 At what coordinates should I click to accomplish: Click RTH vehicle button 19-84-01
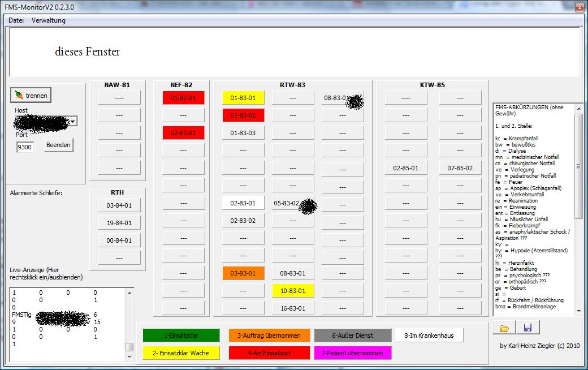(119, 223)
